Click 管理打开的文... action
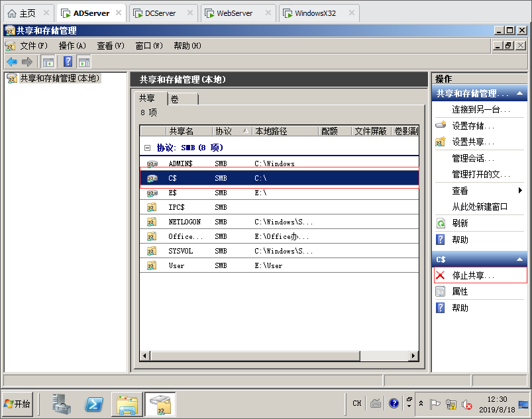The image size is (532, 419). (x=481, y=174)
